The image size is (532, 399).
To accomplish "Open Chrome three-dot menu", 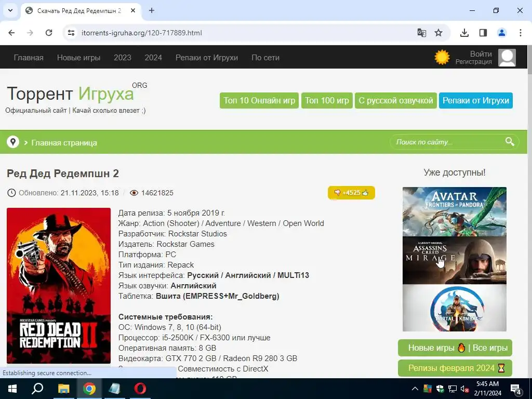I will (521, 33).
